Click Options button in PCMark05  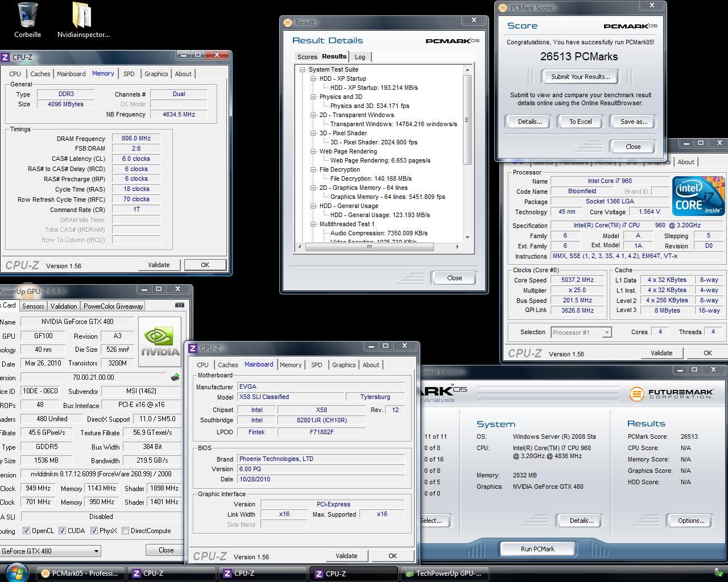691,521
